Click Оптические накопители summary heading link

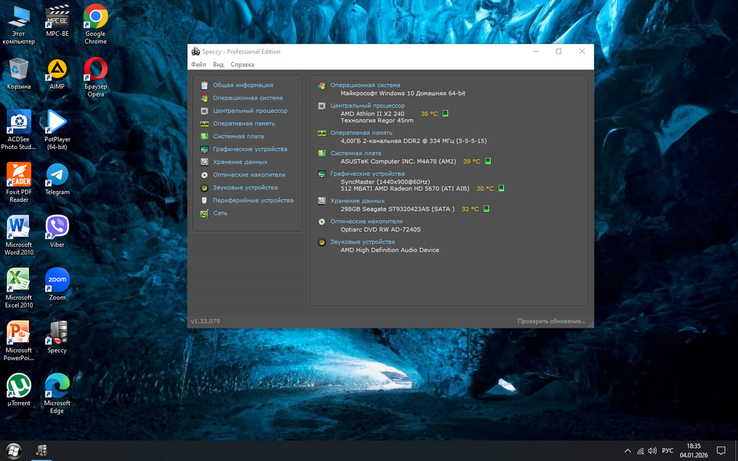click(367, 221)
